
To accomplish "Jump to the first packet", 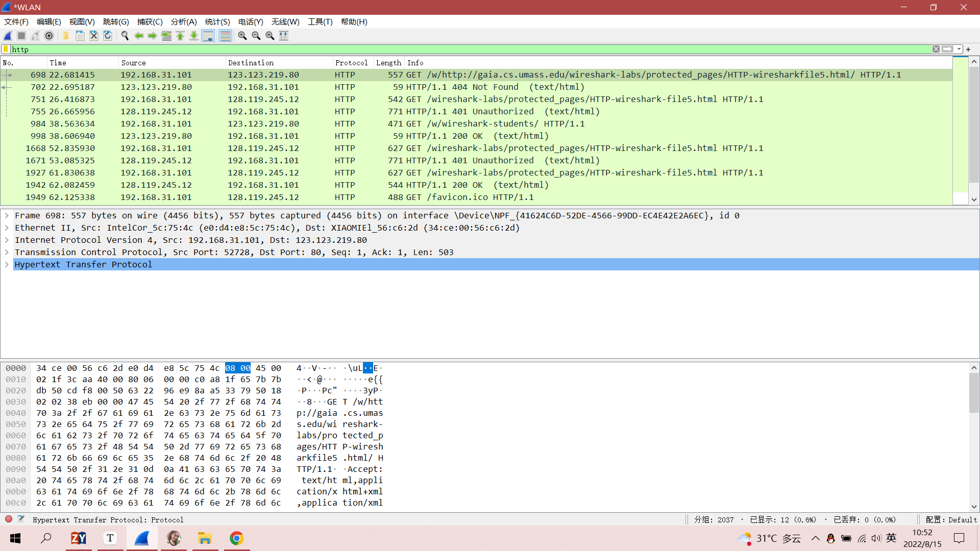I will [180, 36].
